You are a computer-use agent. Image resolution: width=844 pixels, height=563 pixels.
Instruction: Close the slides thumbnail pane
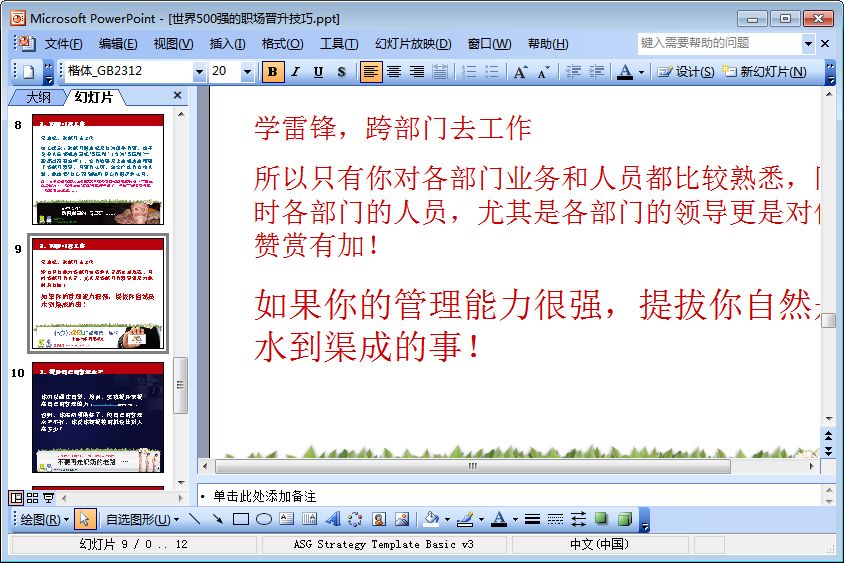(178, 95)
